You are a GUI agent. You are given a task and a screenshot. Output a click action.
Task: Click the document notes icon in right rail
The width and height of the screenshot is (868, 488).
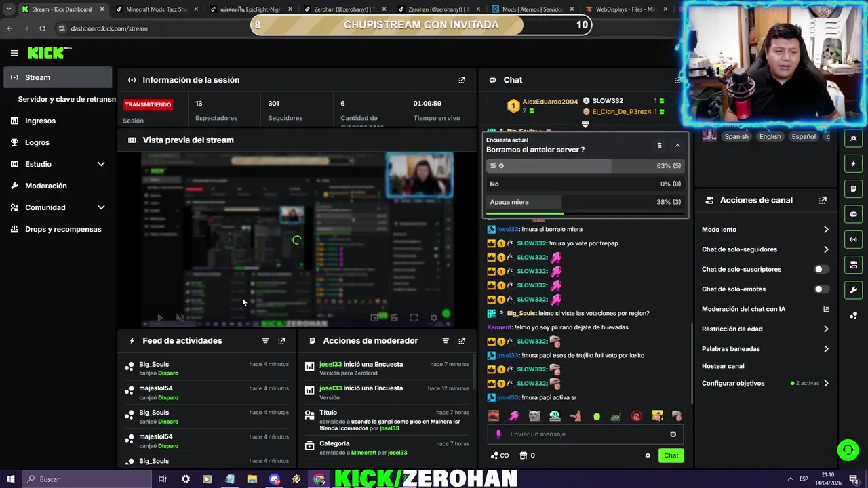854,188
